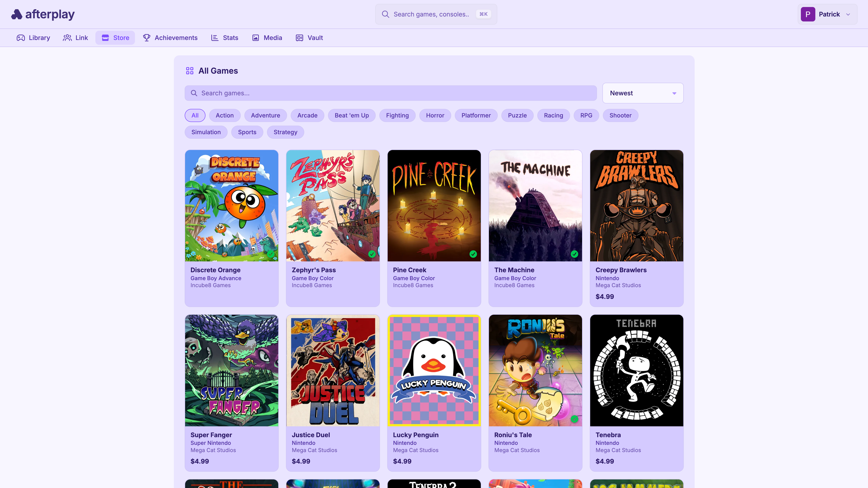This screenshot has height=488, width=868.
Task: Open Achievements via the trophy icon
Action: click(x=146, y=38)
